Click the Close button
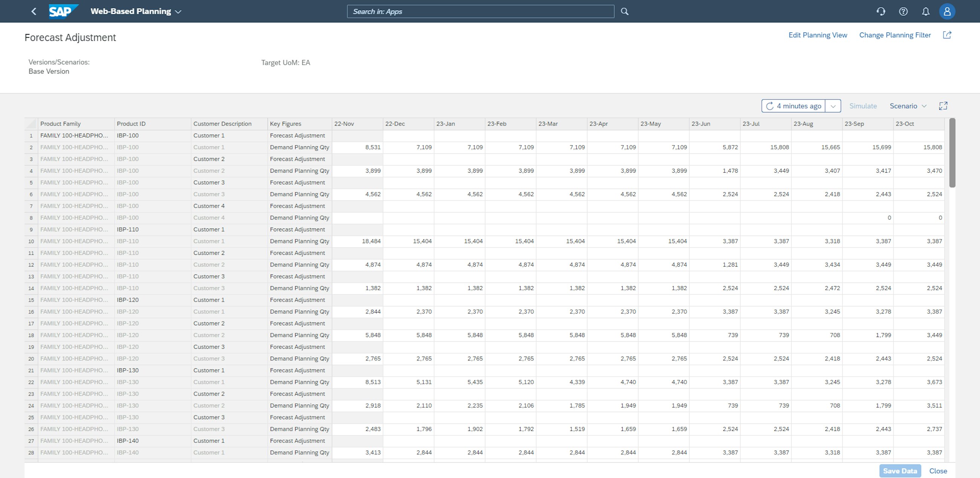The height and width of the screenshot is (478, 980). [938, 471]
